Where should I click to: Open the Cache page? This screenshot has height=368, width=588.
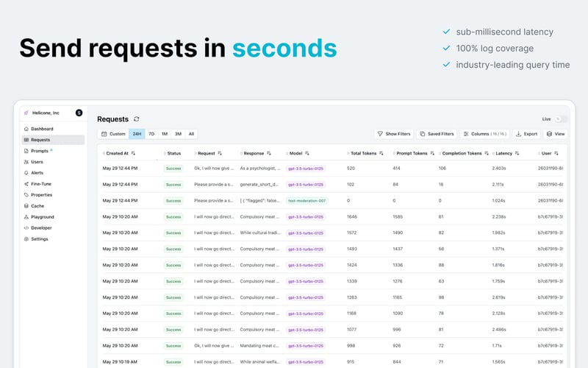[53, 206]
